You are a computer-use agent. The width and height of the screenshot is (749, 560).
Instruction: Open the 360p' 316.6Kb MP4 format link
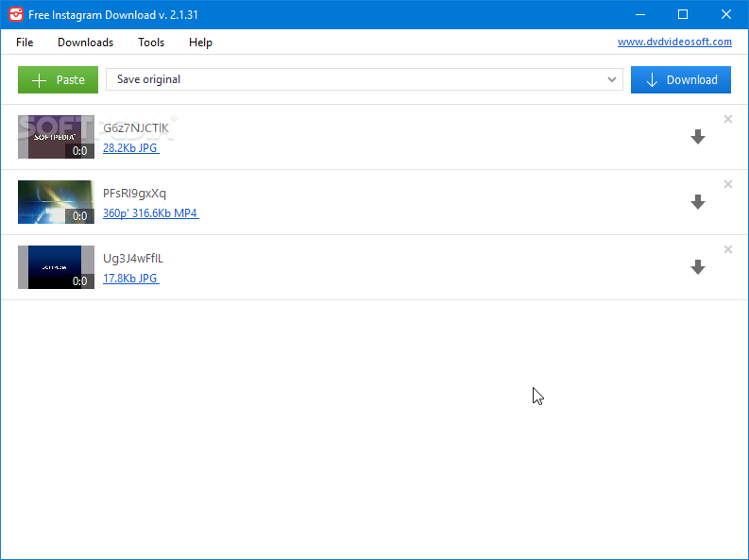151,213
